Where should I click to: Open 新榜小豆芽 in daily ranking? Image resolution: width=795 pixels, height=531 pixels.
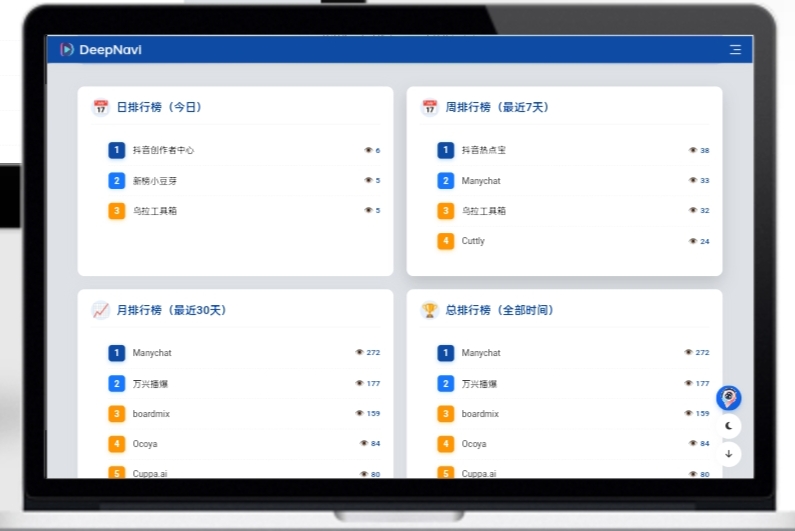pyautogui.click(x=155, y=181)
